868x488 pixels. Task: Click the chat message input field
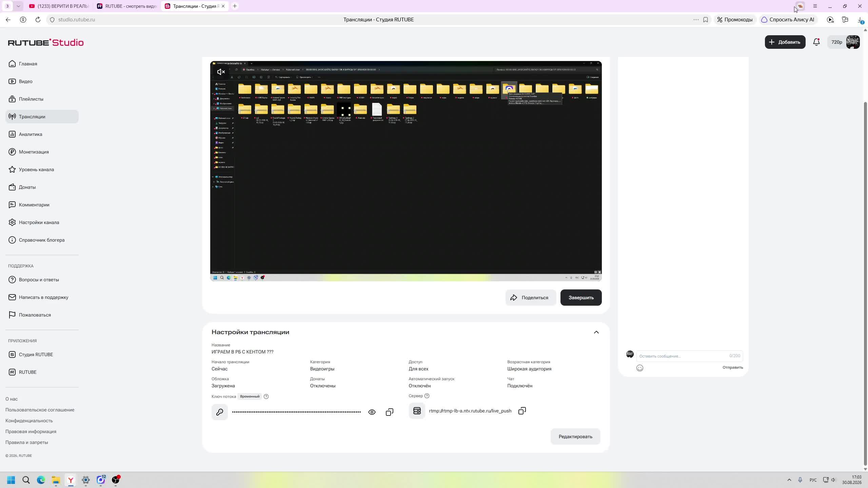689,356
